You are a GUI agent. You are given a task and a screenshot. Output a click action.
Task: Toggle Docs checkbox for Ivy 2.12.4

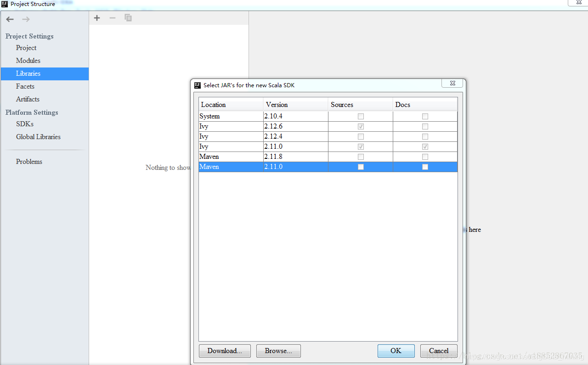(425, 137)
